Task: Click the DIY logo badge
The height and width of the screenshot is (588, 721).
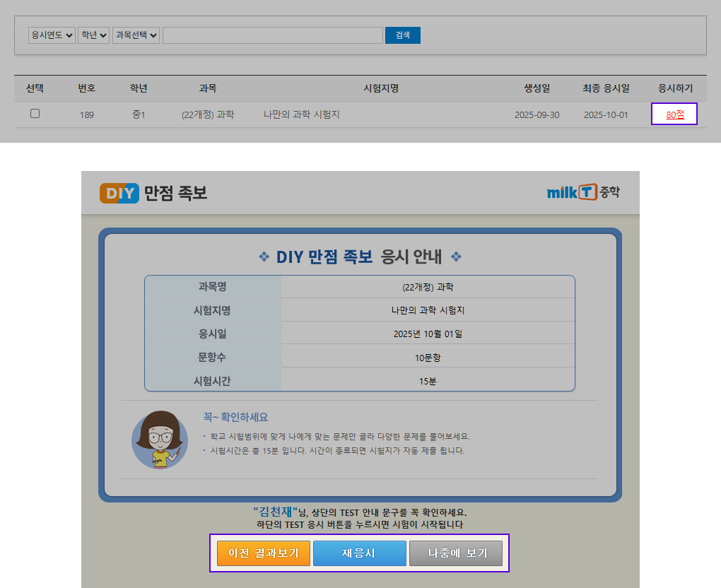Action: click(119, 193)
